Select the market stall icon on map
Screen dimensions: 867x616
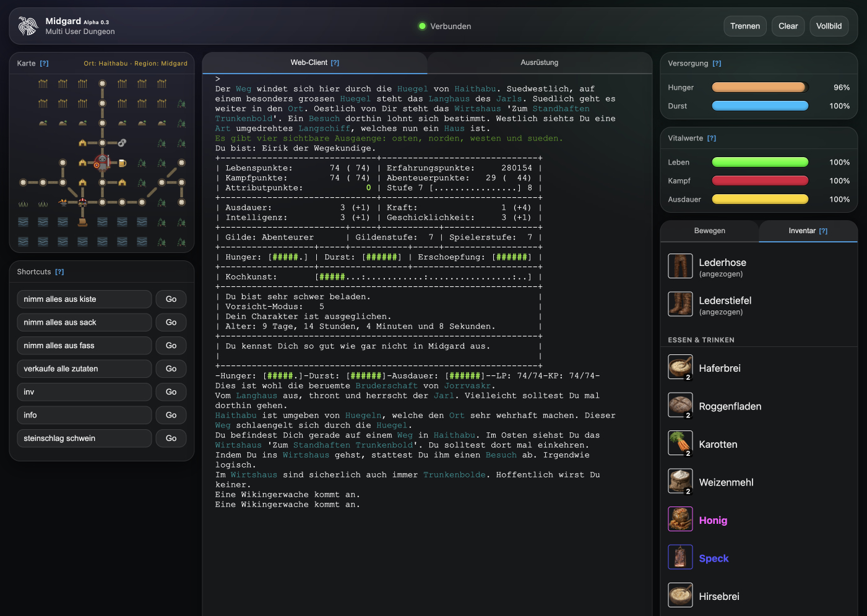click(x=82, y=202)
